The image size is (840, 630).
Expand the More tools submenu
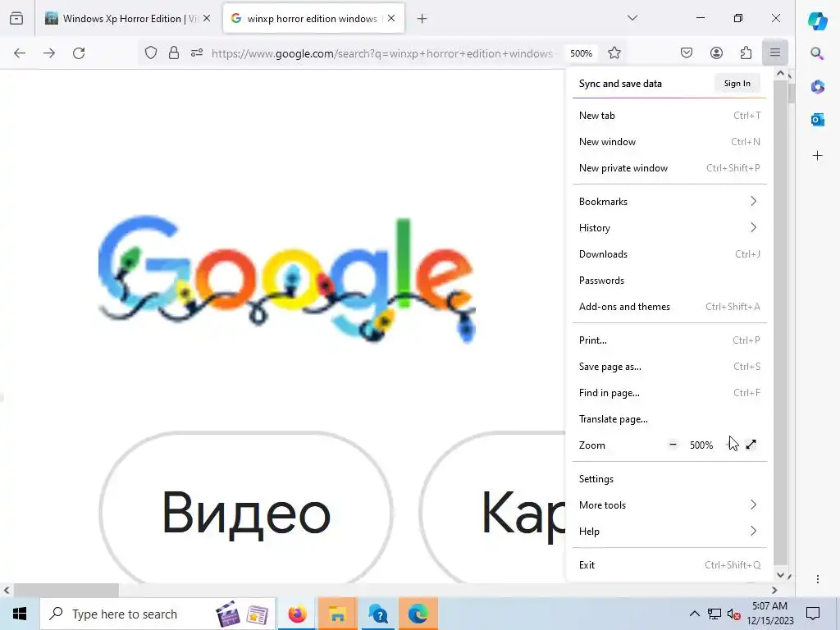(669, 505)
